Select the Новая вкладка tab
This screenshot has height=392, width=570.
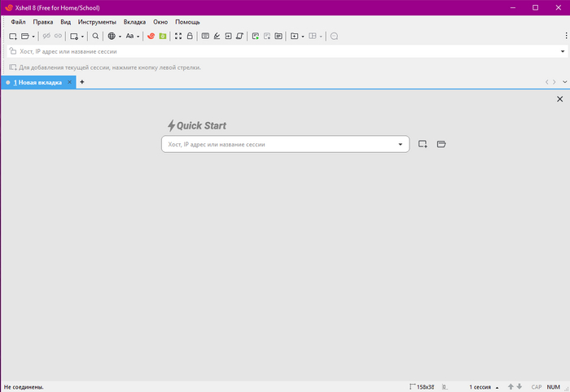pos(37,82)
